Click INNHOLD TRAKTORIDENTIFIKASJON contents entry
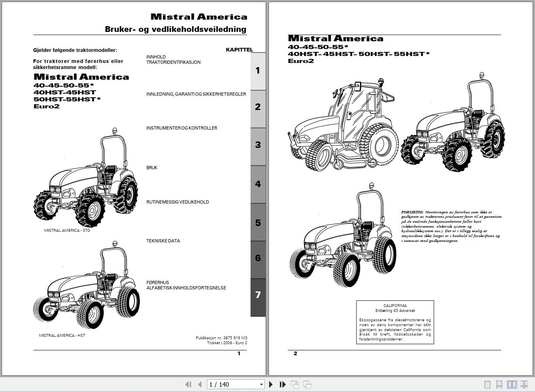 pyautogui.click(x=173, y=60)
